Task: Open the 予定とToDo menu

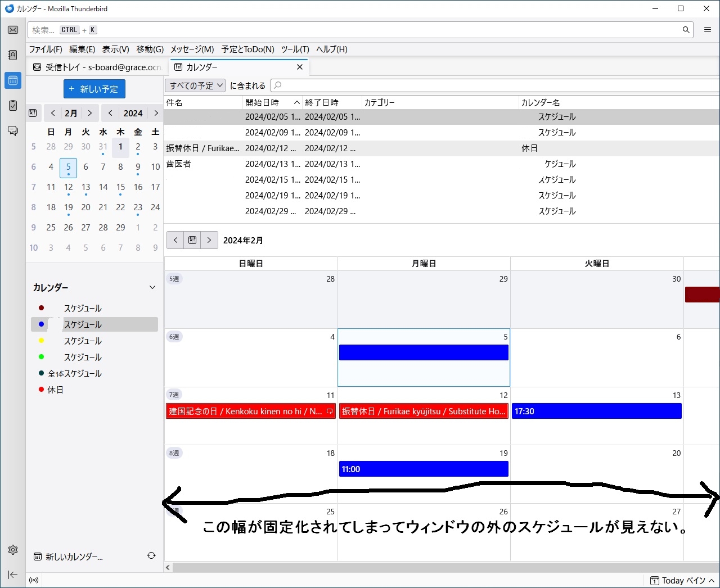Action: pos(247,49)
